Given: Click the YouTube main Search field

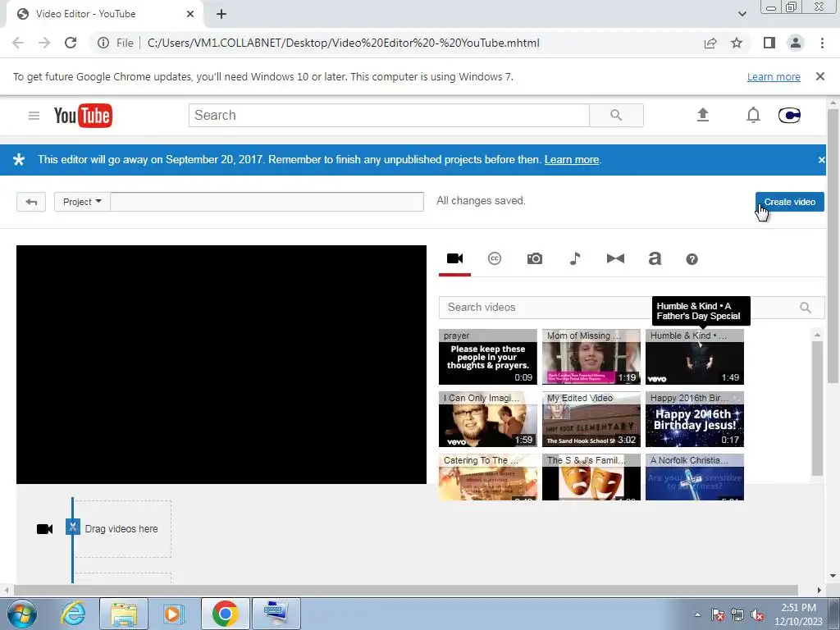Looking at the screenshot, I should point(389,115).
